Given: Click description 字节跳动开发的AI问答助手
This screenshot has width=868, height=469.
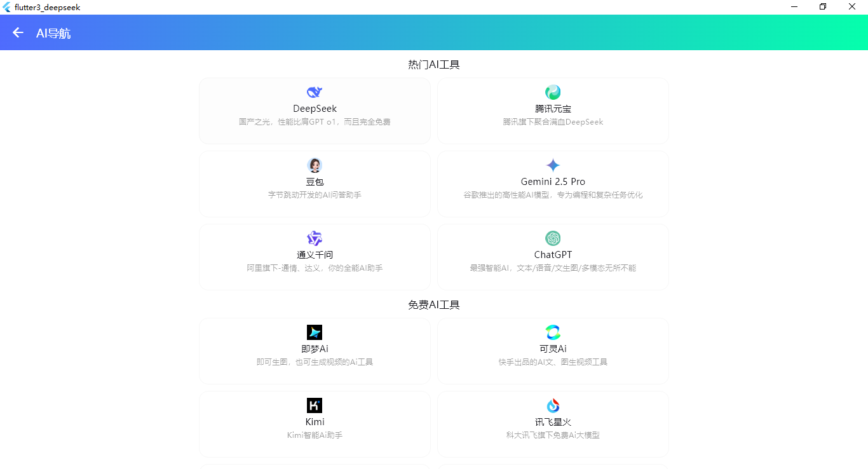Looking at the screenshot, I should (x=315, y=195).
